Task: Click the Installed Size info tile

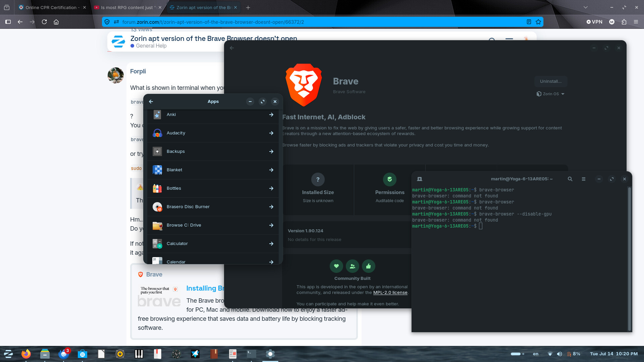Action: (x=318, y=190)
